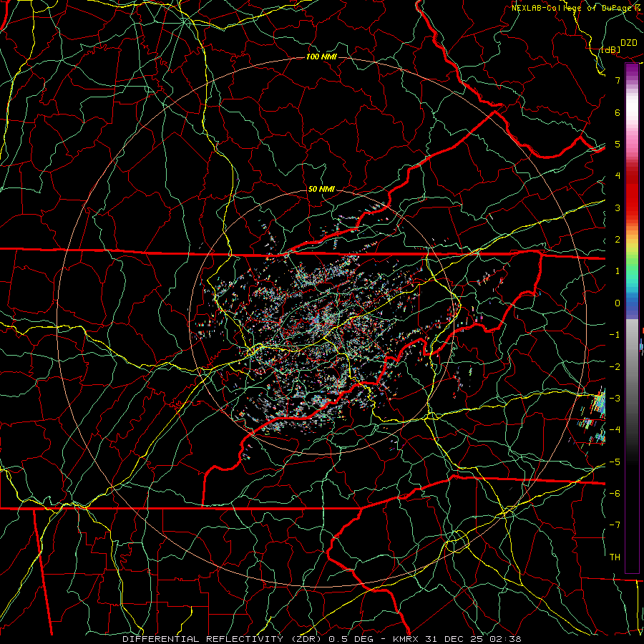Click the "-4" value on the ZDR scale
Screen dimensions: 644x644
615,430
